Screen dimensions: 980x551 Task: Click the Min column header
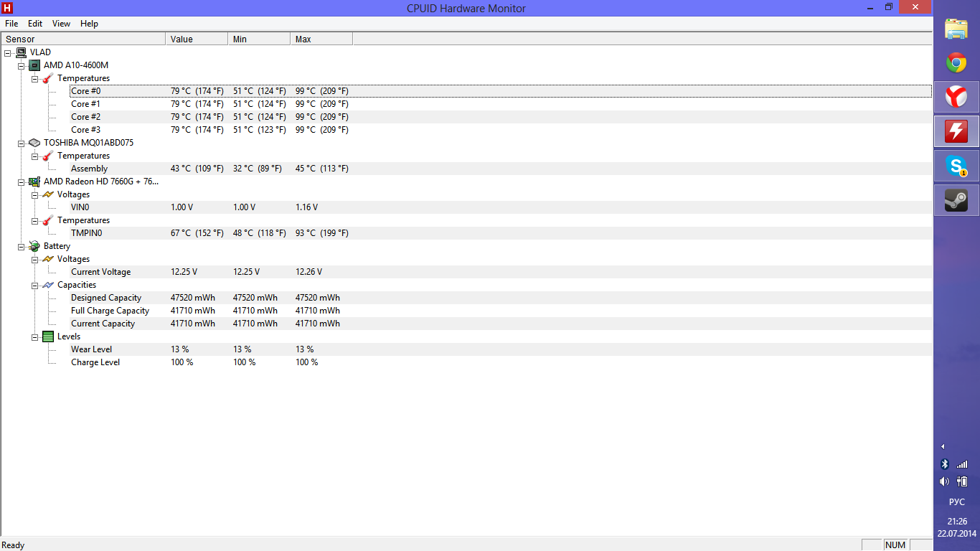pos(259,39)
